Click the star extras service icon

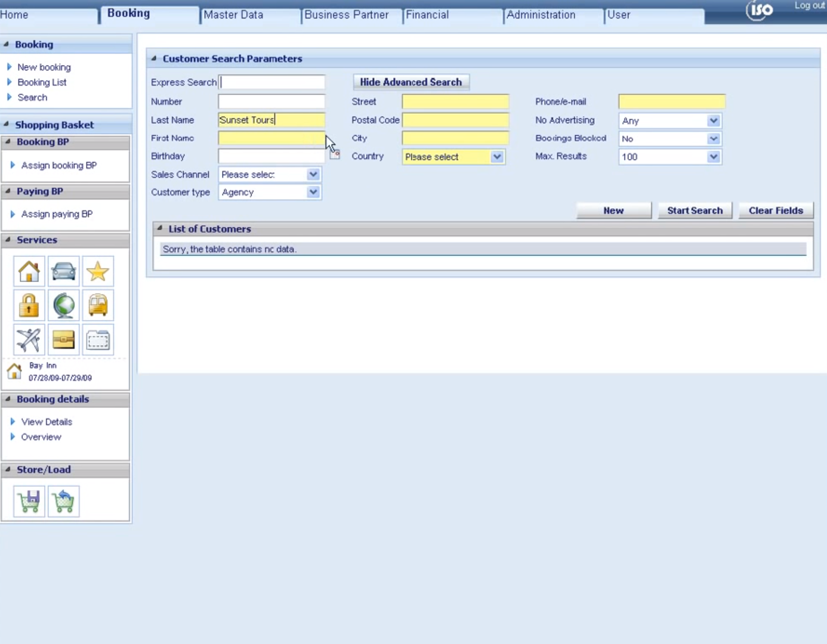pos(97,271)
